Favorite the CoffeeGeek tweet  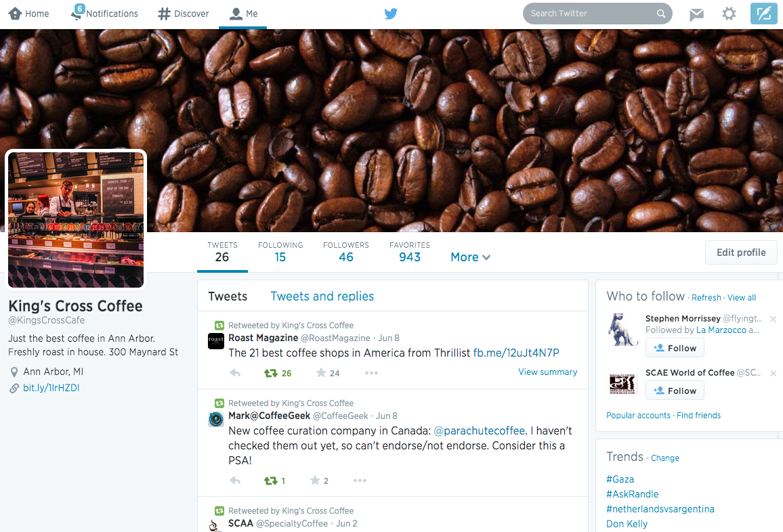[315, 481]
